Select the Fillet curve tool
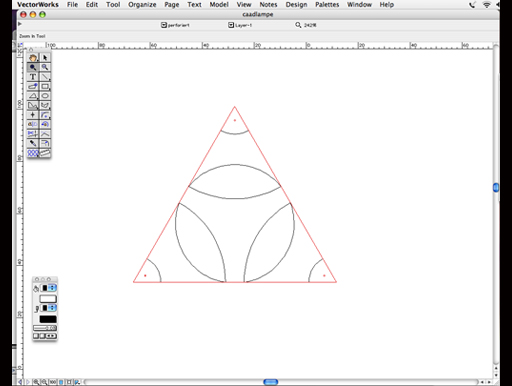Screen dimensions: 512x386 coord(45,134)
